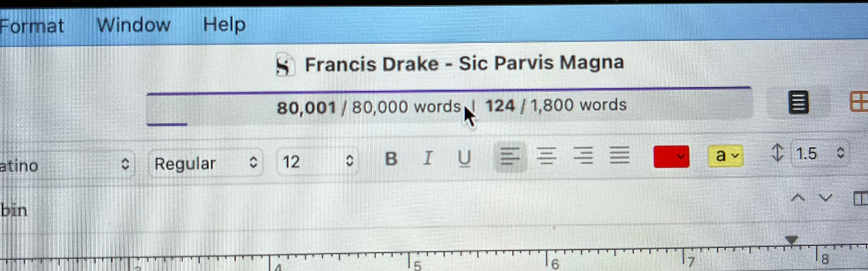Toggle underline formatting
868x271 pixels.
[464, 158]
